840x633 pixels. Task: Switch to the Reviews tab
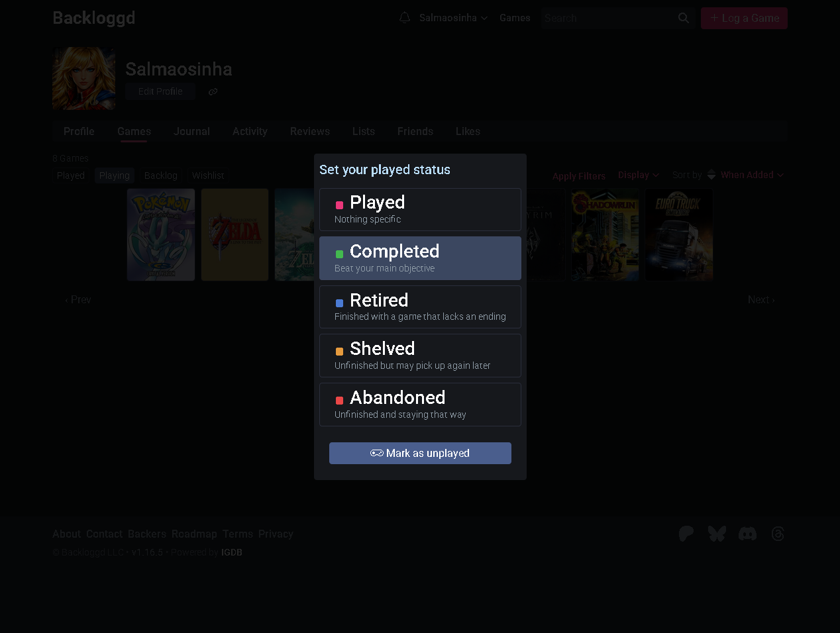point(309,131)
